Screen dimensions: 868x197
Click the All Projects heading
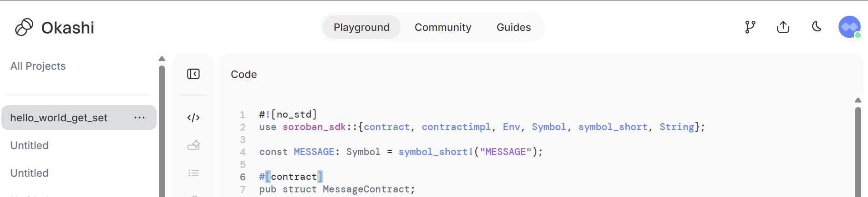[x=38, y=66]
